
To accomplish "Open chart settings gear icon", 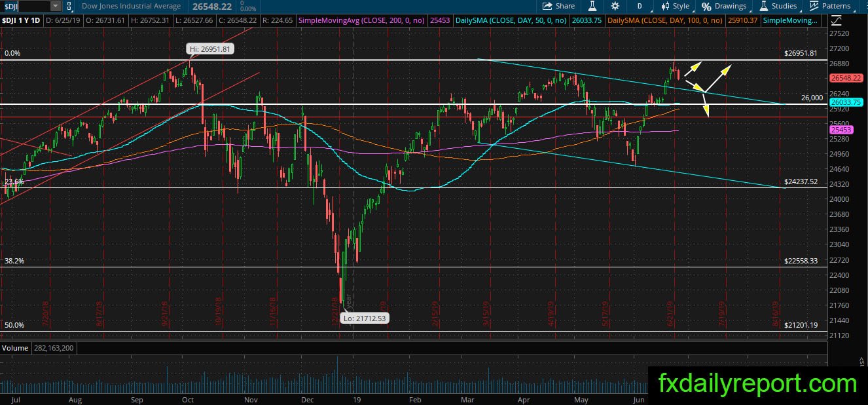I will pyautogui.click(x=615, y=6).
